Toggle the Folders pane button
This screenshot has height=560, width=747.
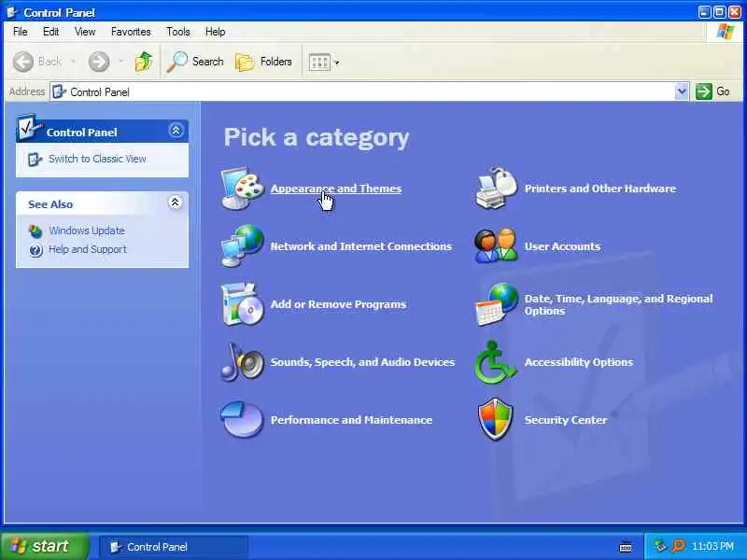(263, 62)
